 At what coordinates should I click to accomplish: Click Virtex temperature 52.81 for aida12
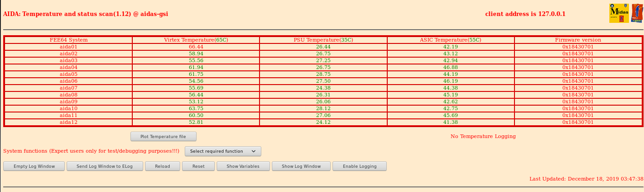pos(196,123)
